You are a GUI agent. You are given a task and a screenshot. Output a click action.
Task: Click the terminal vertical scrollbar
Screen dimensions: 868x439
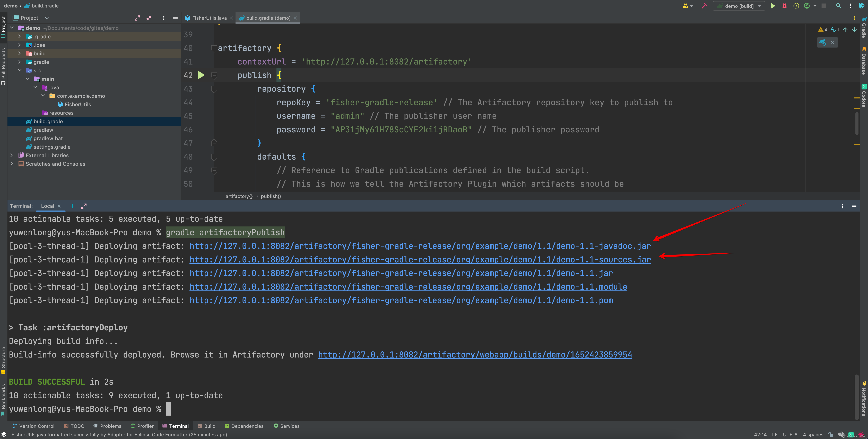[x=857, y=397]
